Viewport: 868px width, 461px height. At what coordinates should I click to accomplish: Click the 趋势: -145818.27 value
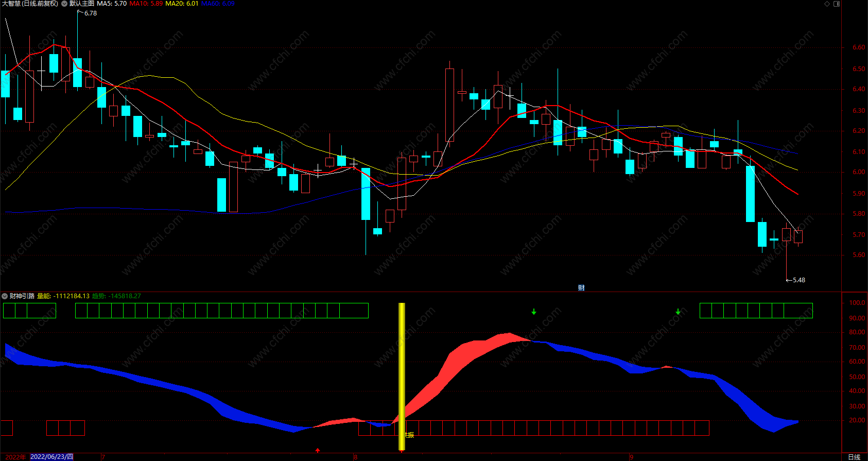click(116, 296)
